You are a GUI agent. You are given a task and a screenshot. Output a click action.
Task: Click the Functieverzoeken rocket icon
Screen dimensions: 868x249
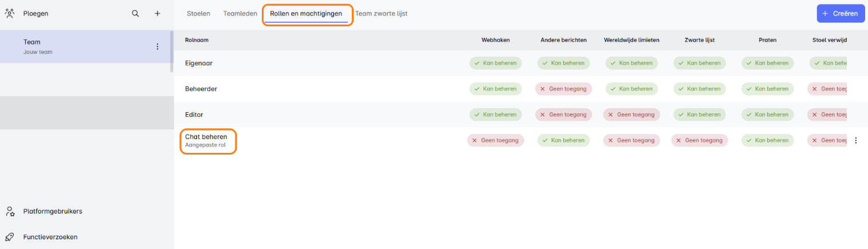pos(10,237)
